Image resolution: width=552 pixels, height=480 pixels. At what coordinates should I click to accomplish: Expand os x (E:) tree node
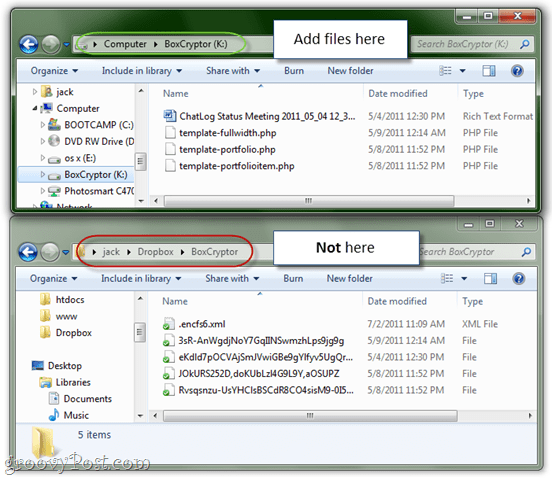click(43, 158)
